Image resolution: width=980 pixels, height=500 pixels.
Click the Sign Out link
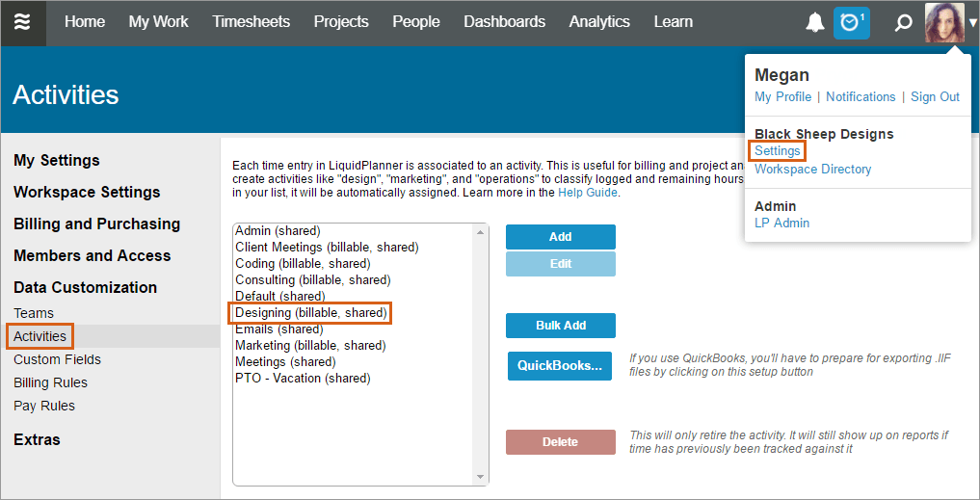point(935,97)
